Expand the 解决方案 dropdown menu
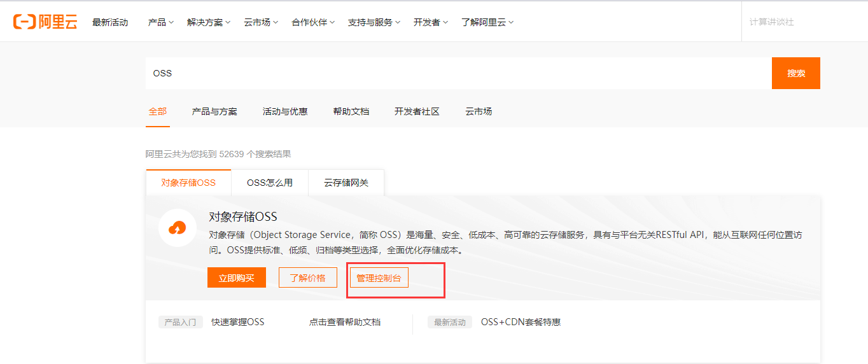 [209, 22]
